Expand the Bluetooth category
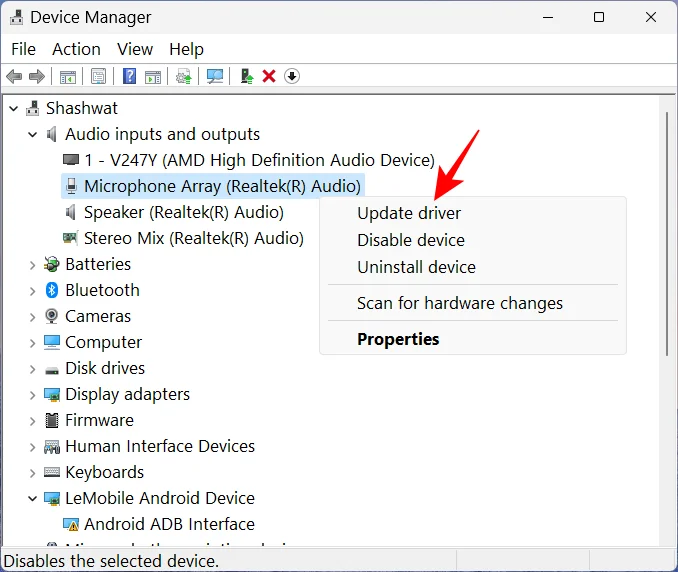This screenshot has width=678, height=572. pyautogui.click(x=32, y=291)
